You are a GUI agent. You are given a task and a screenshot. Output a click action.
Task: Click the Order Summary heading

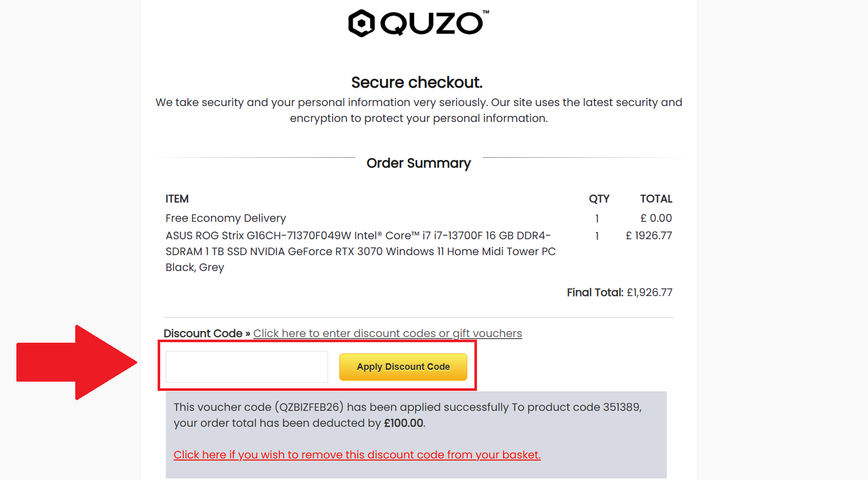pos(419,163)
